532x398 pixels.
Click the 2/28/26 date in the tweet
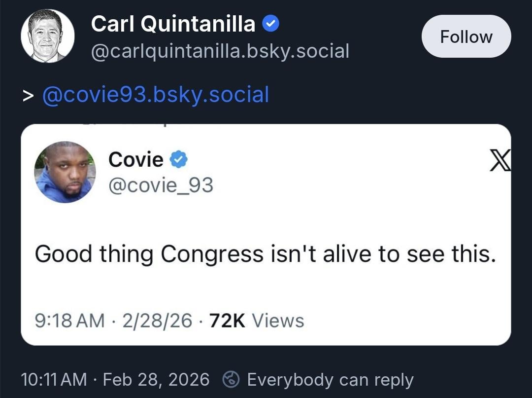pos(158,321)
